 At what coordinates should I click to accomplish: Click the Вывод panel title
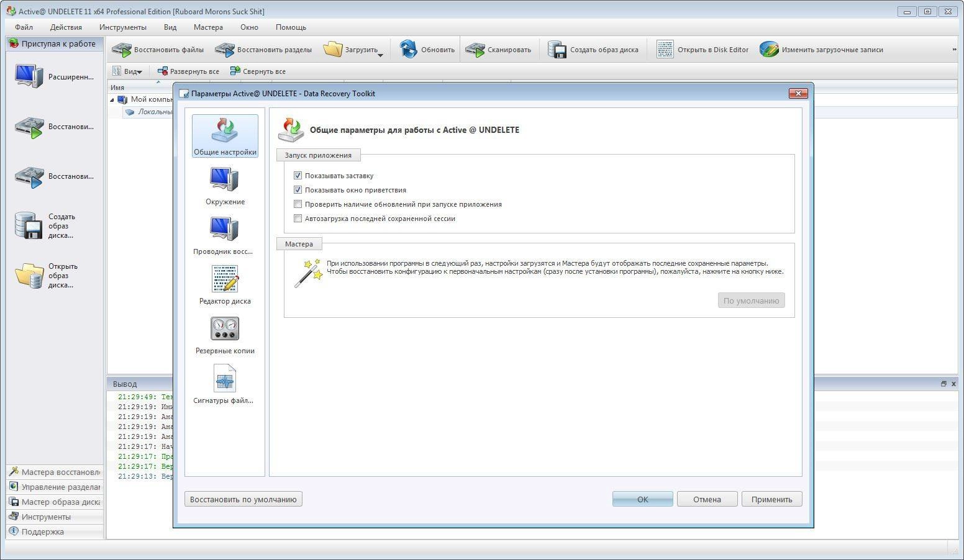(x=125, y=384)
